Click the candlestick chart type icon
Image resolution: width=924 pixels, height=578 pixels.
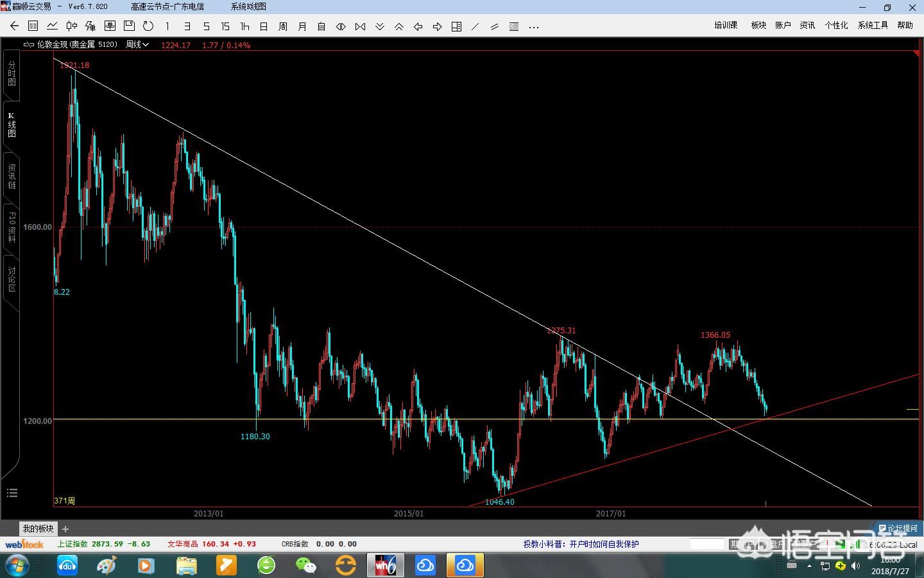pyautogui.click(x=71, y=26)
